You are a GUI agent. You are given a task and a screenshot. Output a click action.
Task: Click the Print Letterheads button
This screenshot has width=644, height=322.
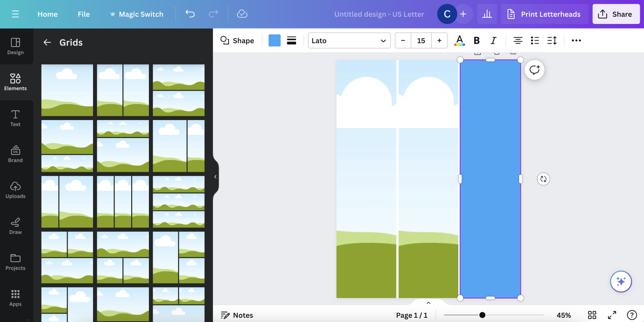[x=544, y=14]
